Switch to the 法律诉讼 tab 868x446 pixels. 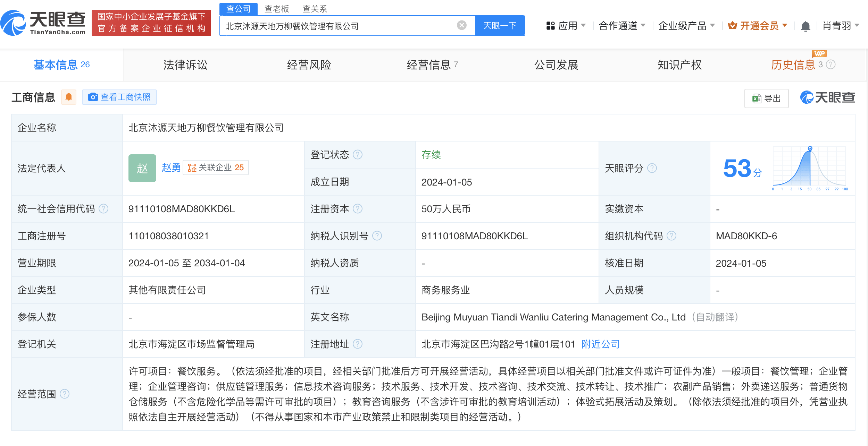pos(185,65)
